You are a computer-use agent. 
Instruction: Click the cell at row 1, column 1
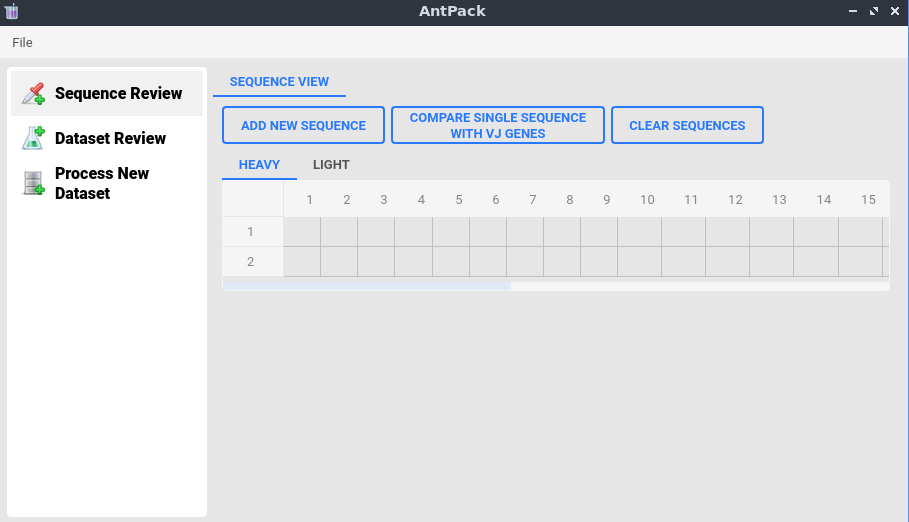[302, 232]
